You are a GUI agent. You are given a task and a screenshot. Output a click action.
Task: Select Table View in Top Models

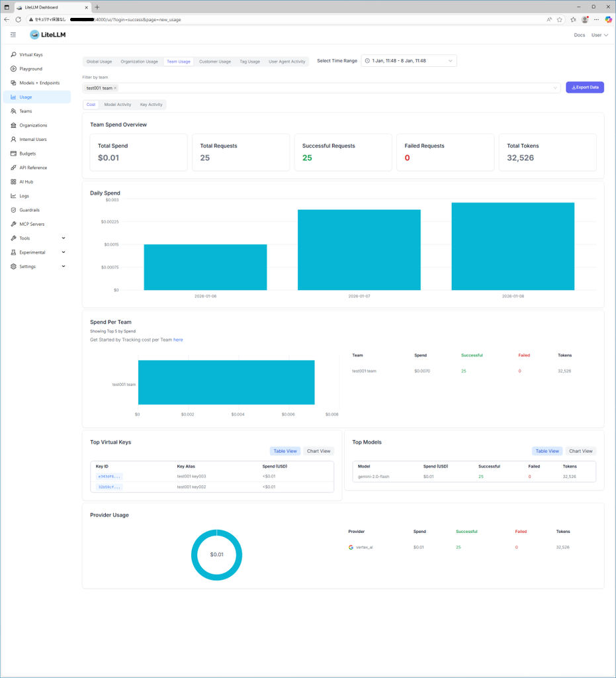(x=547, y=451)
